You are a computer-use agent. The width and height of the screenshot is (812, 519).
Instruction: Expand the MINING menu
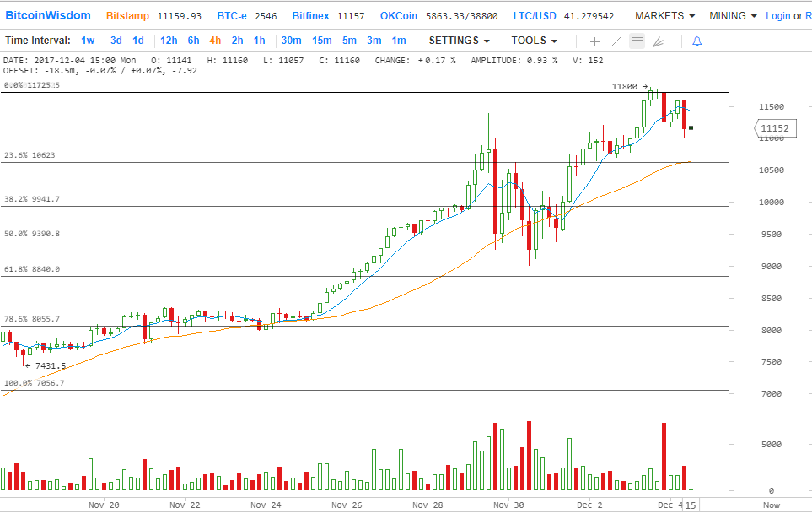pyautogui.click(x=733, y=15)
